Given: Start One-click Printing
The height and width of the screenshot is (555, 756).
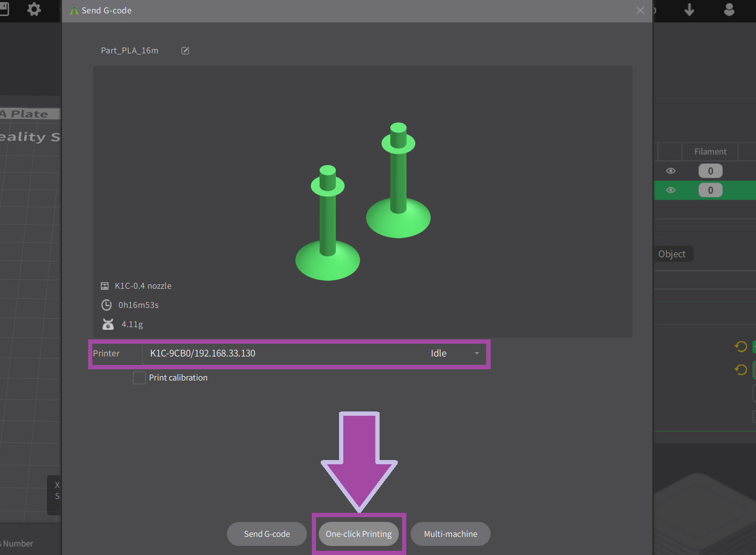Looking at the screenshot, I should click(x=359, y=534).
